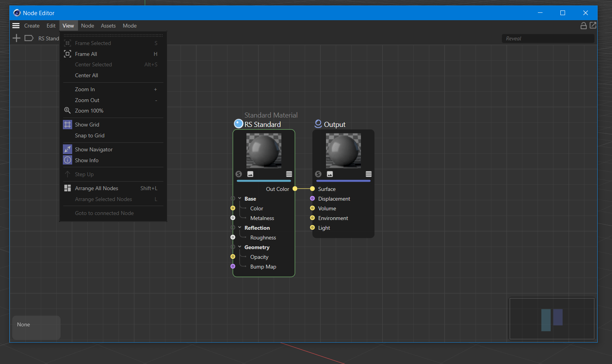Toggle Snap to Grid option
This screenshot has height=364, width=612.
pos(113,135)
